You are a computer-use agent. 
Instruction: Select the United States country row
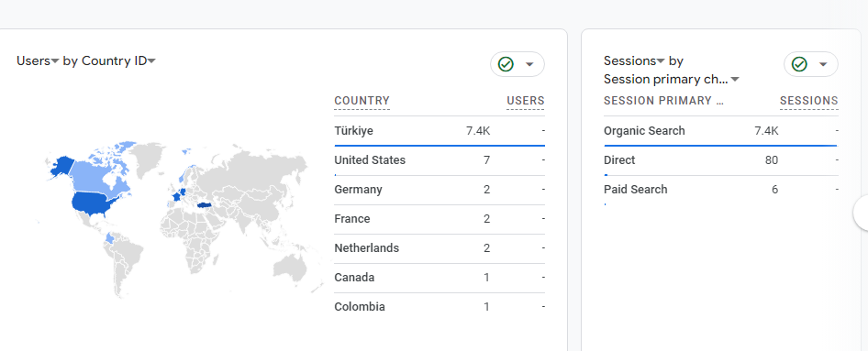pos(440,160)
